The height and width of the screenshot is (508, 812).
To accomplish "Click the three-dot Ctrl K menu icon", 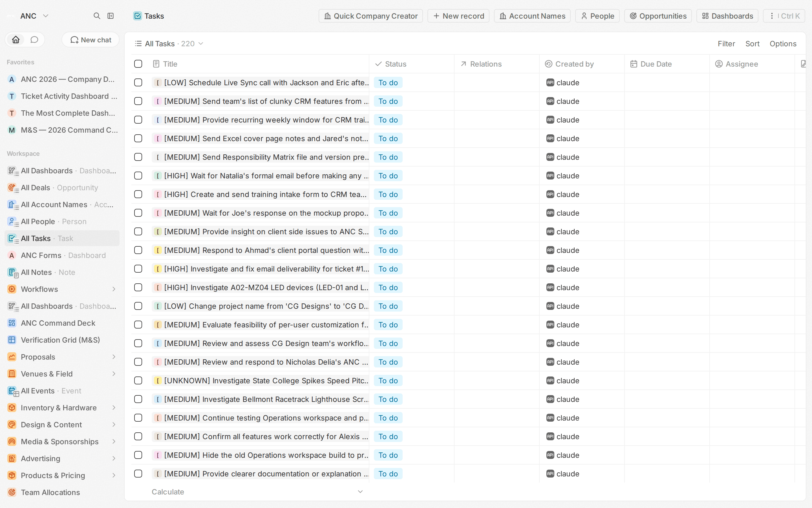I will tap(772, 16).
